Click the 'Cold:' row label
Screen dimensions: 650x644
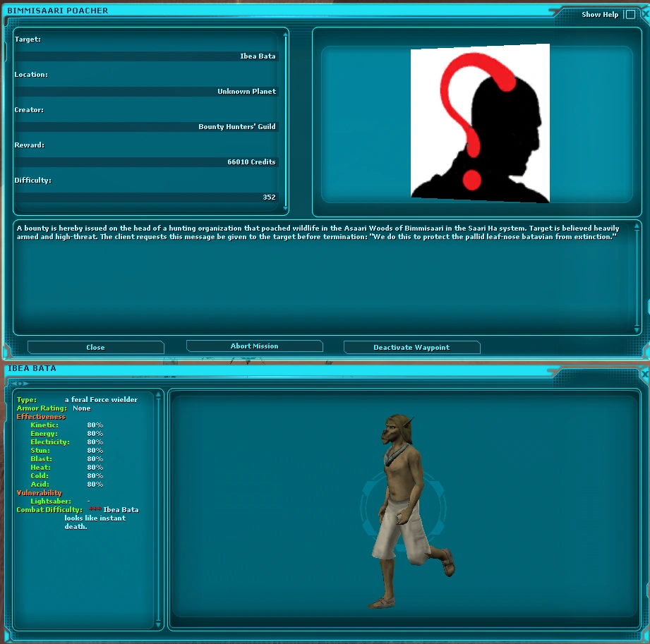point(40,475)
